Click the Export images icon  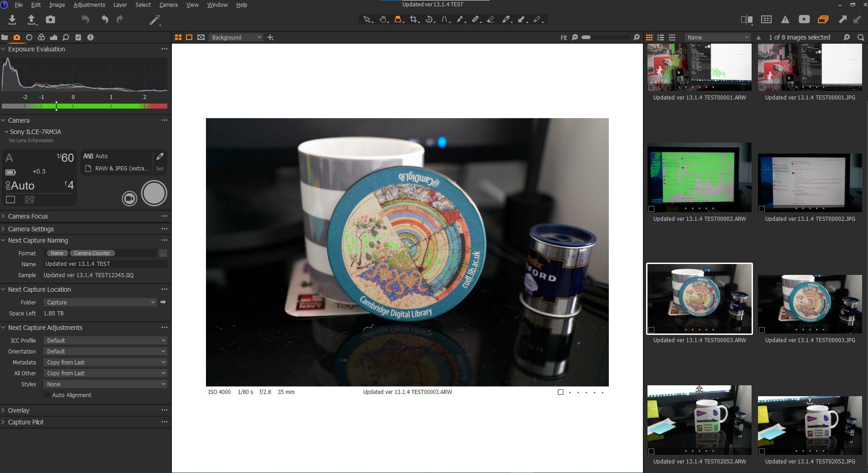coord(31,20)
